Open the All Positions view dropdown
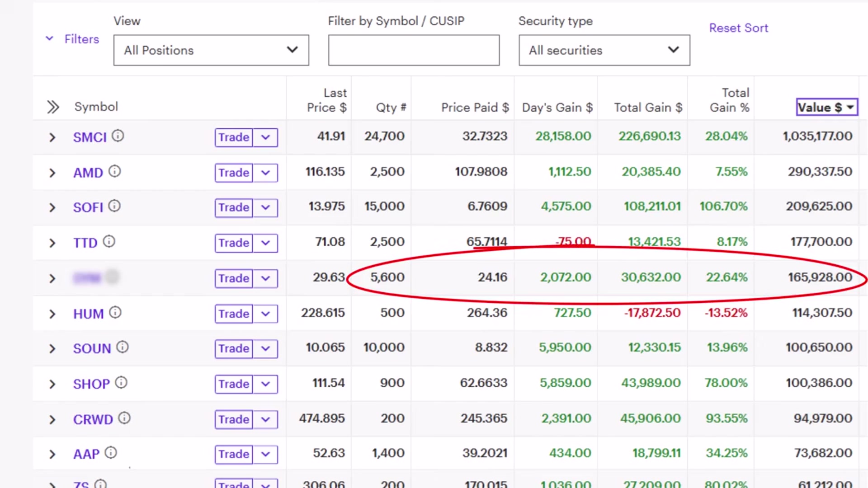 211,50
